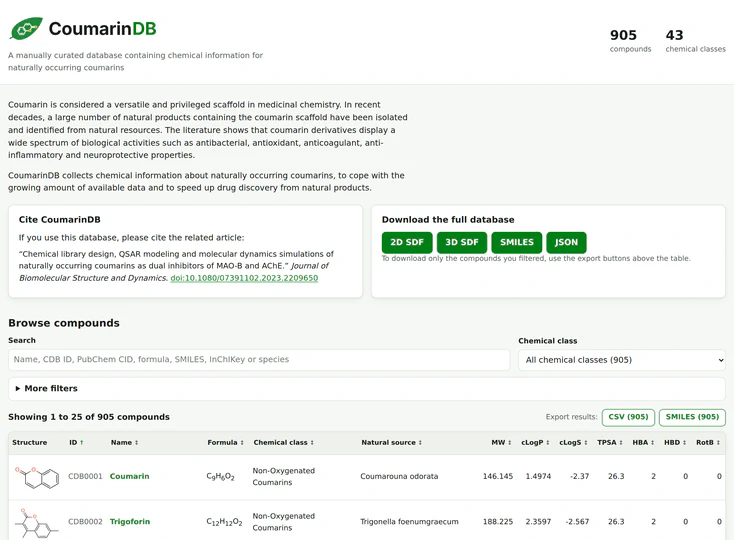This screenshot has width=734, height=540.
Task: Click the Trigoforin structure thumbnail
Action: 37,523
